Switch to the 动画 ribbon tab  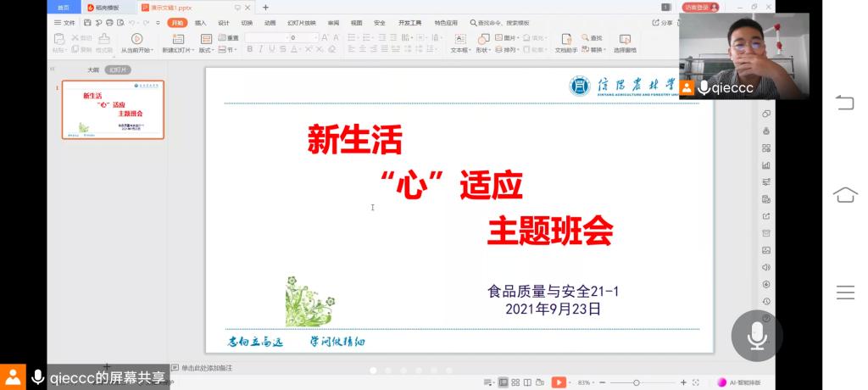tap(270, 23)
